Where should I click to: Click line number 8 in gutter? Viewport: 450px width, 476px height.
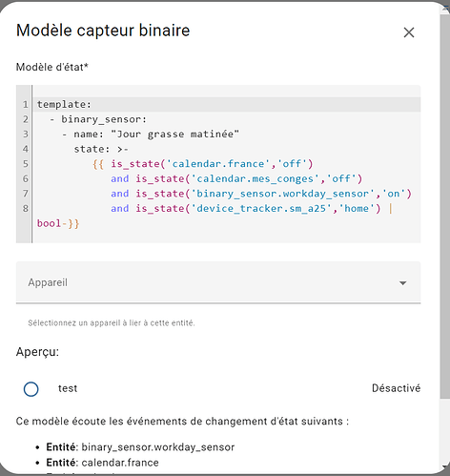point(26,209)
